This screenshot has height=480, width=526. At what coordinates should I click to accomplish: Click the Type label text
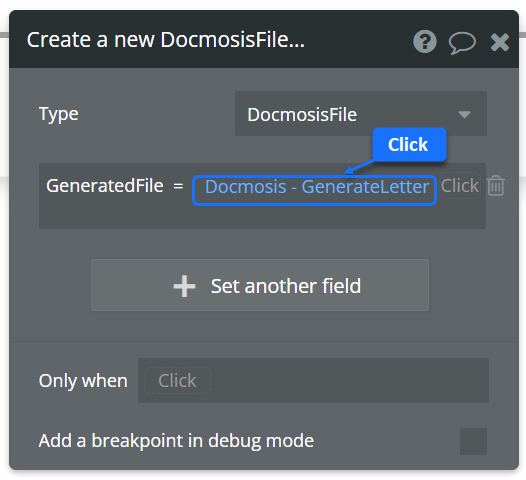[x=59, y=114]
